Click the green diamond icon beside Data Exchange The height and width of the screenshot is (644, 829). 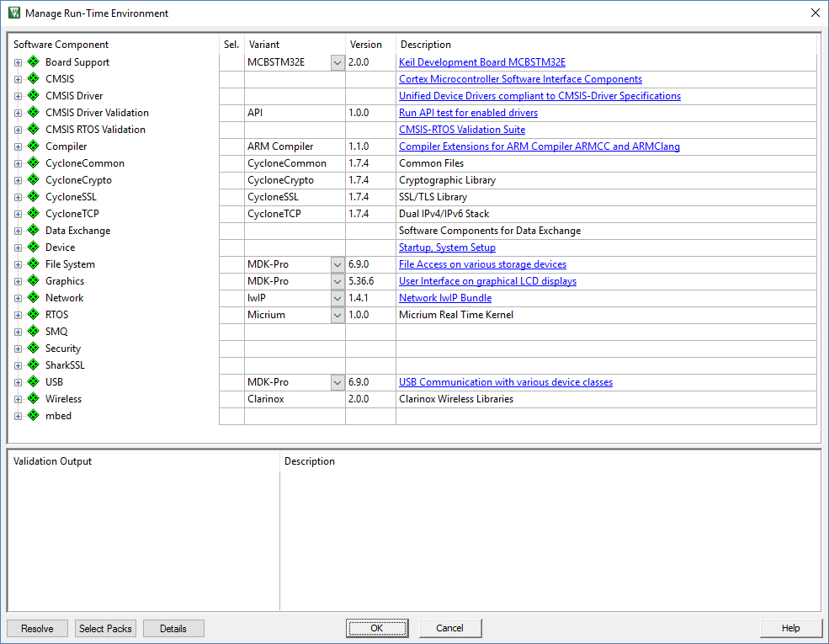(x=34, y=230)
